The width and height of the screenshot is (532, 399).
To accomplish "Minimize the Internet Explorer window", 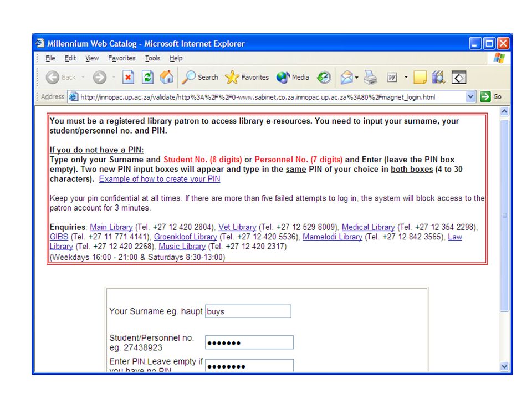I will (x=475, y=43).
